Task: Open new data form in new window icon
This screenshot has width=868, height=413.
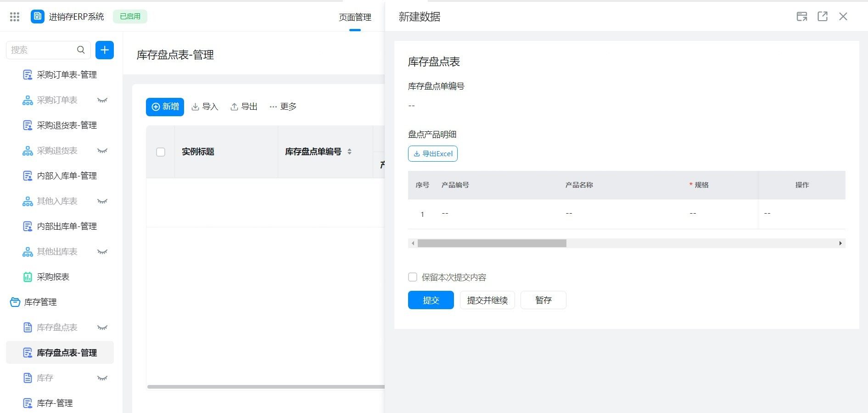Action: tap(822, 17)
